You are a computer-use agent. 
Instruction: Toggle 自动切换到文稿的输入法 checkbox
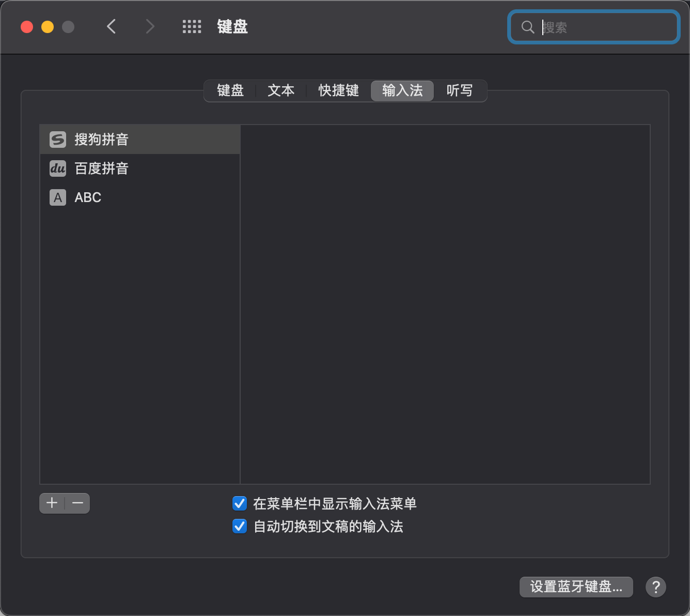click(240, 527)
